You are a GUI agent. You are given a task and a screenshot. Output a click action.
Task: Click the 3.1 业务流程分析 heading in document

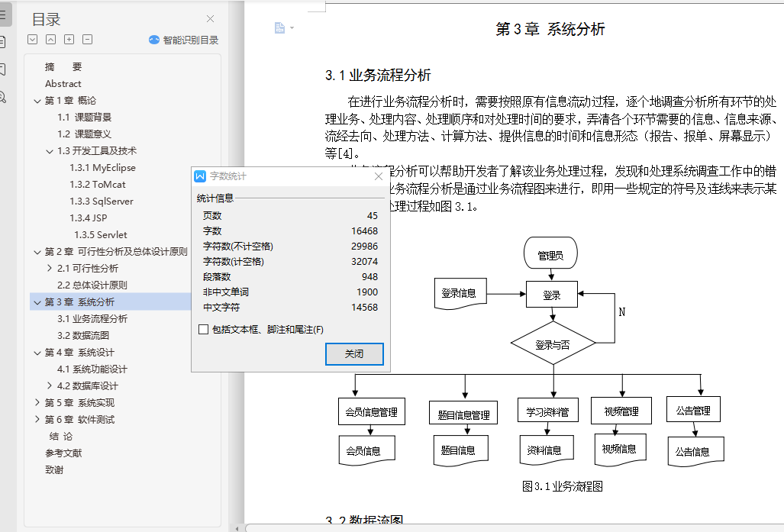click(x=378, y=76)
